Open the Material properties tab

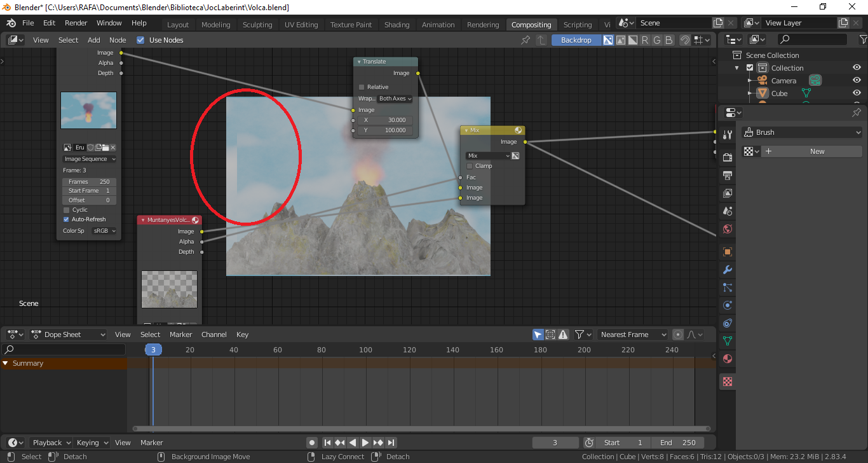[x=728, y=359]
